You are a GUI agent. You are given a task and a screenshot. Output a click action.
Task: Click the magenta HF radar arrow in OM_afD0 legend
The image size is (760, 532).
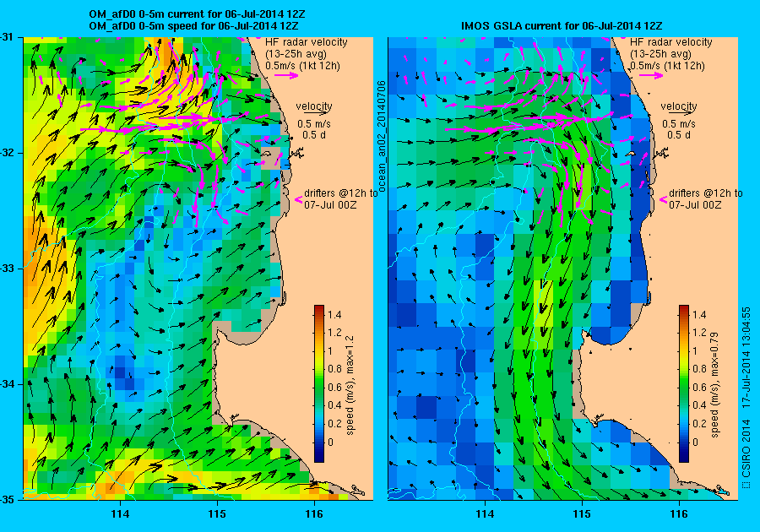[287, 75]
